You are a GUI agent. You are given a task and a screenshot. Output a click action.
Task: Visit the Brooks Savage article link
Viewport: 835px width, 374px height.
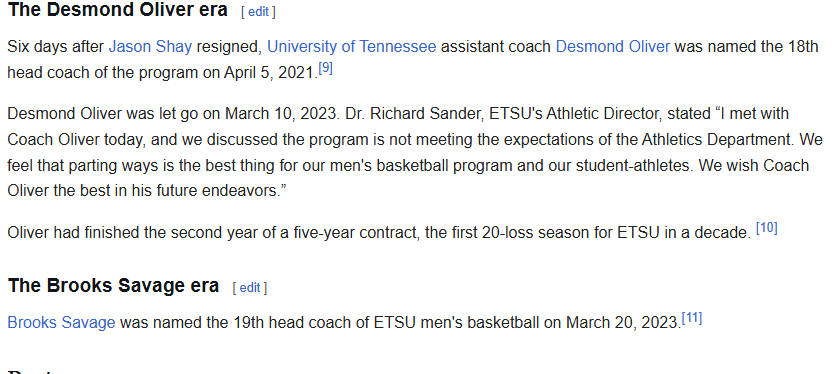[x=61, y=323]
